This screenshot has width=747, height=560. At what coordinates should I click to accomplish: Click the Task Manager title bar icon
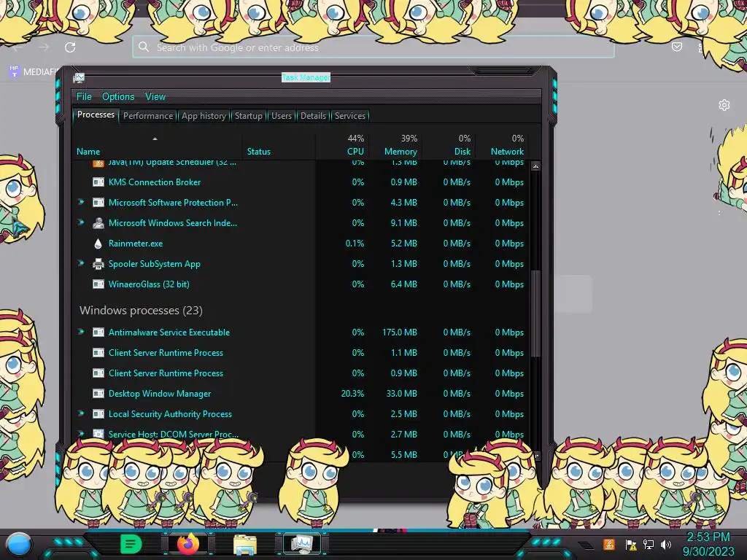click(x=79, y=77)
